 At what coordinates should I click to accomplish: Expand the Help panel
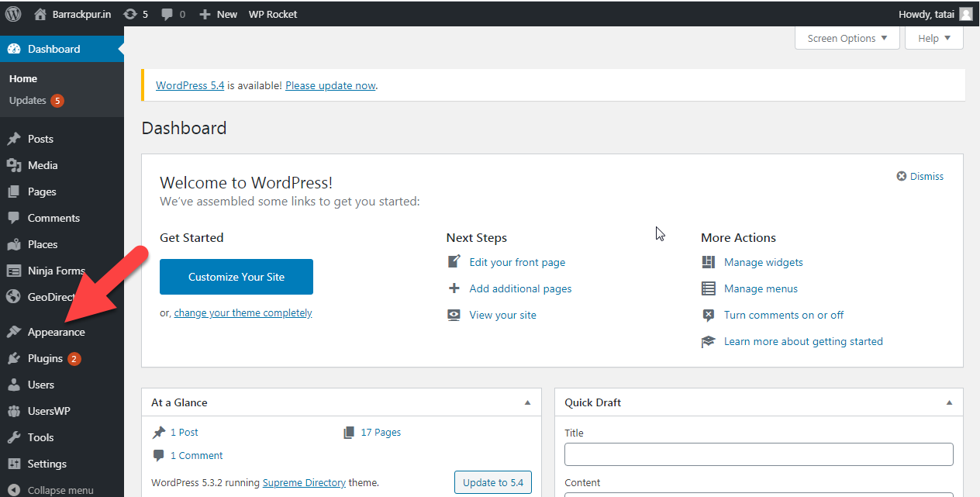point(933,37)
